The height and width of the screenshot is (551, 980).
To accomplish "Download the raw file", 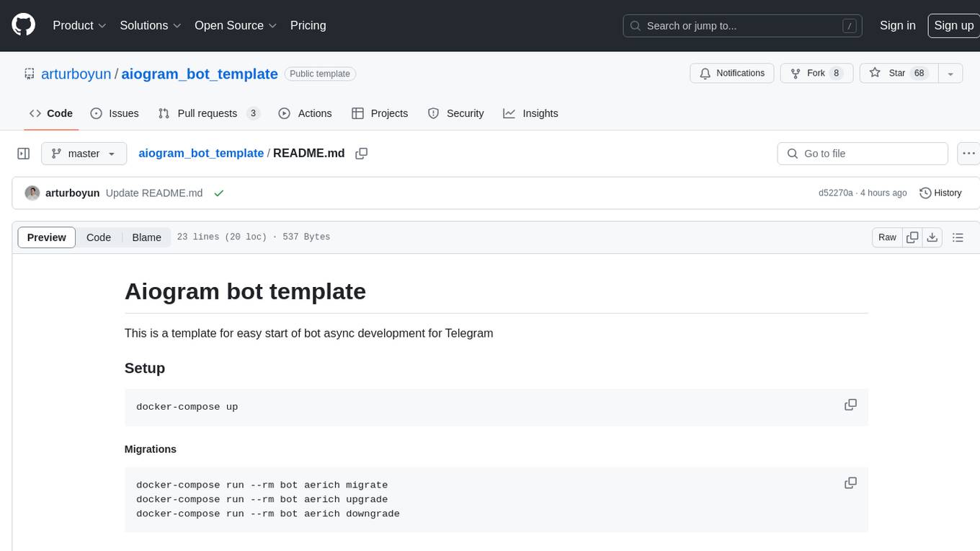I will 932,237.
